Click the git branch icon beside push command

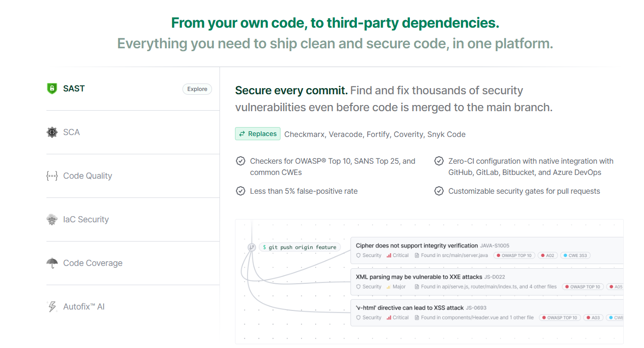click(252, 247)
